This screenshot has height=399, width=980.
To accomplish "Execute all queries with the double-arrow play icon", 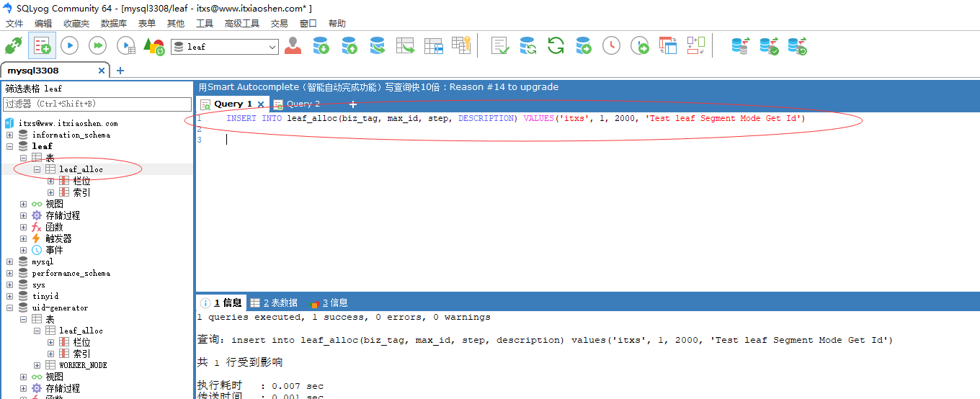I will pos(97,46).
